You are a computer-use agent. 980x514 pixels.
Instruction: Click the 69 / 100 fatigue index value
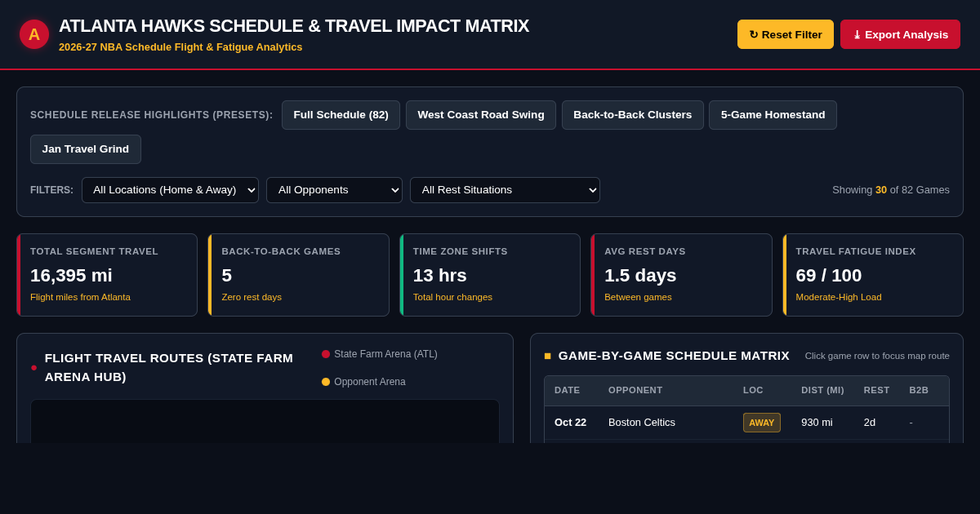829,276
